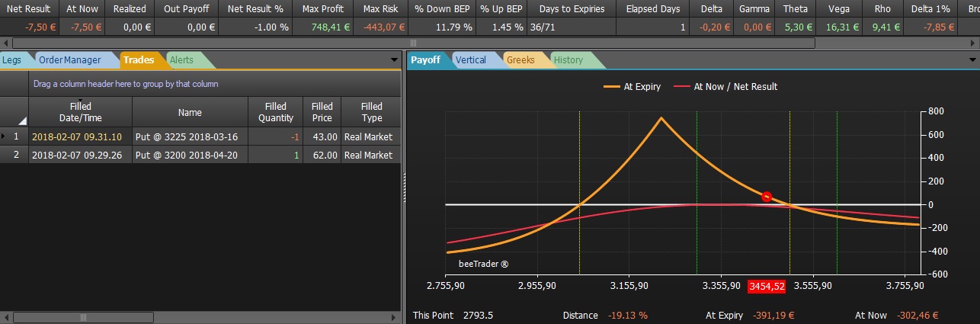Open the left panel tab list dropdown arrow

tap(394, 59)
